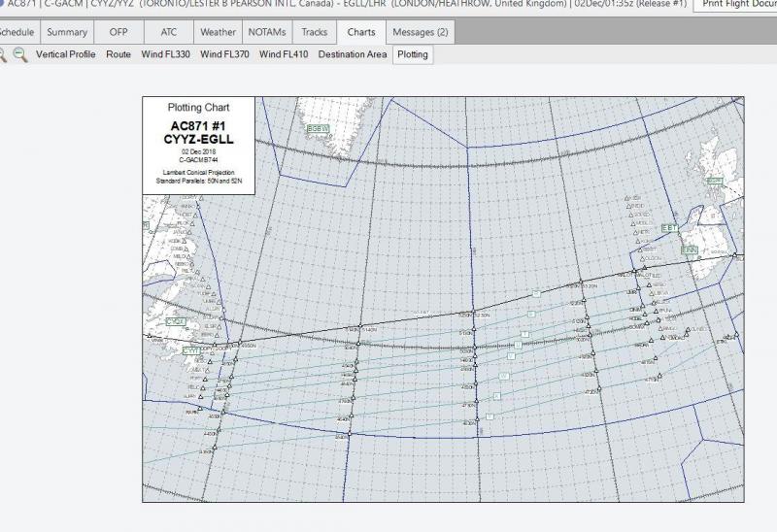Open the Schedule tab
Viewport: 777px width, 532px height.
(17, 32)
